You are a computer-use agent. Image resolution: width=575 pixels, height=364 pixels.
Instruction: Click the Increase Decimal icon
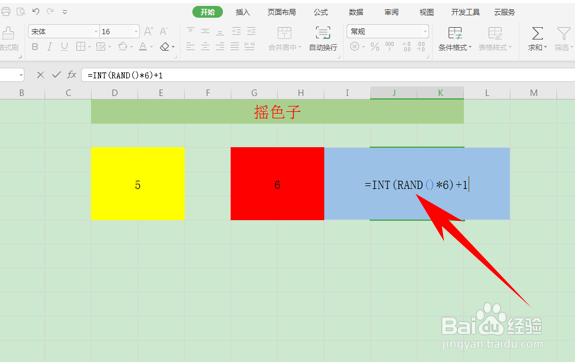point(407,47)
